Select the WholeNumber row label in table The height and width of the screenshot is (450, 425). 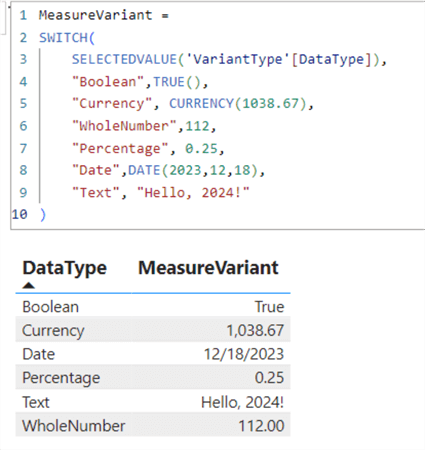(x=74, y=426)
